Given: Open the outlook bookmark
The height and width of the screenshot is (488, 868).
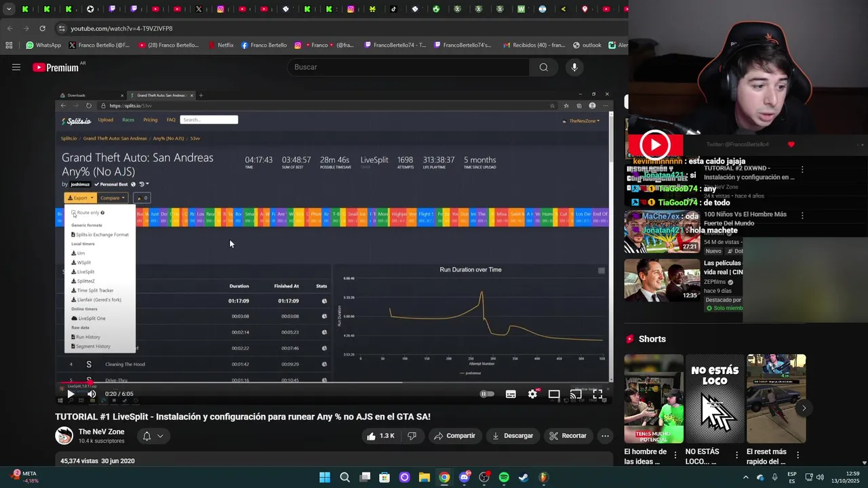Looking at the screenshot, I should coord(587,45).
